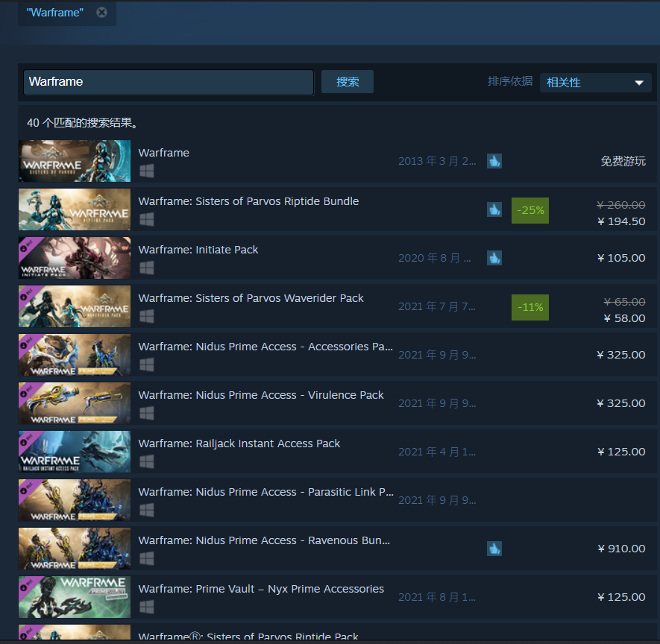
Task: Click thumbs-up review icon on Initiate Pack row
Action: (x=494, y=258)
